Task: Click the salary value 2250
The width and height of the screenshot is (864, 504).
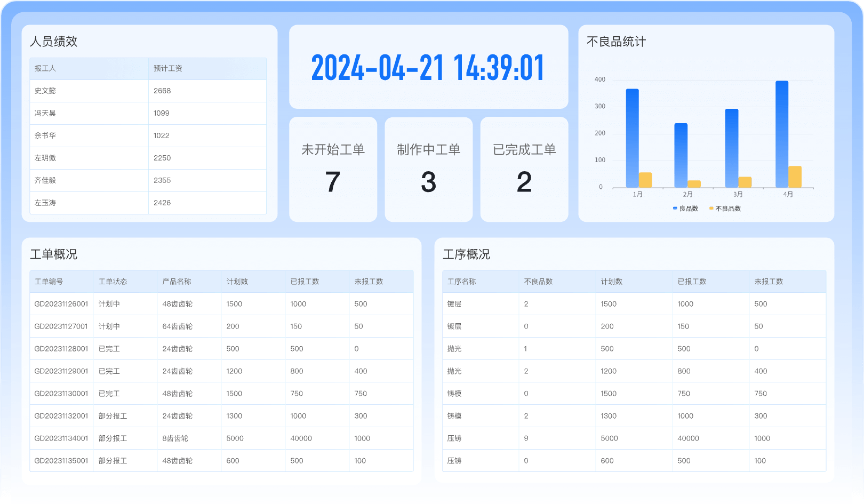Action: tap(162, 158)
